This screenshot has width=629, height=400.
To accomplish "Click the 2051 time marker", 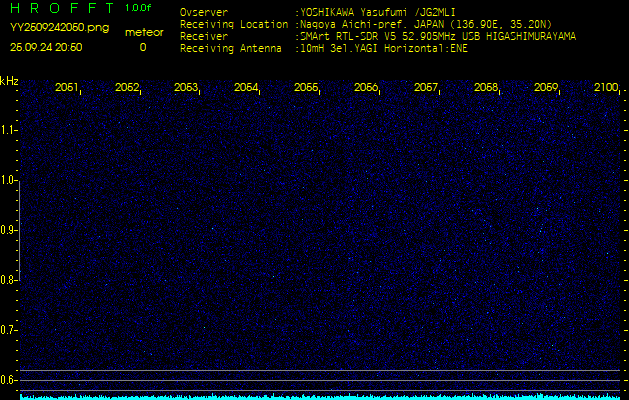I will coord(67,88).
